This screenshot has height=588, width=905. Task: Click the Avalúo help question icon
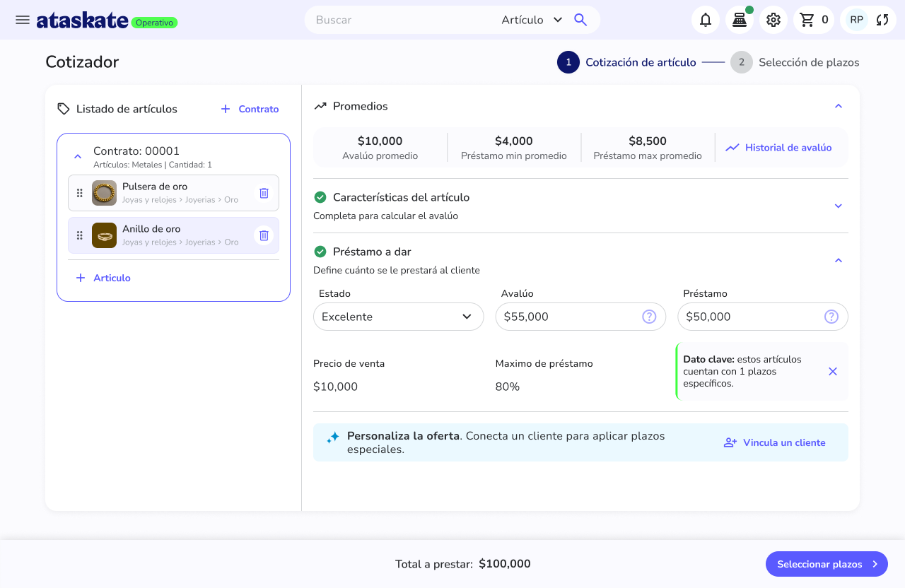coord(649,317)
